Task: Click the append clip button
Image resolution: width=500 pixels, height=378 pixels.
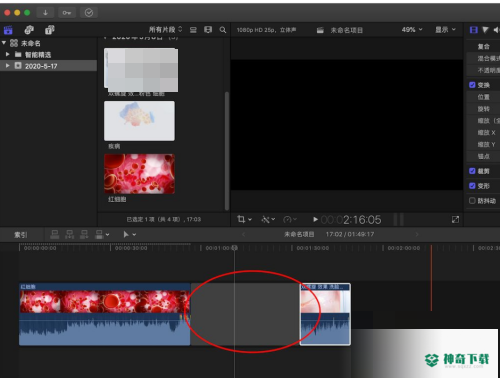Action: [x=84, y=234]
